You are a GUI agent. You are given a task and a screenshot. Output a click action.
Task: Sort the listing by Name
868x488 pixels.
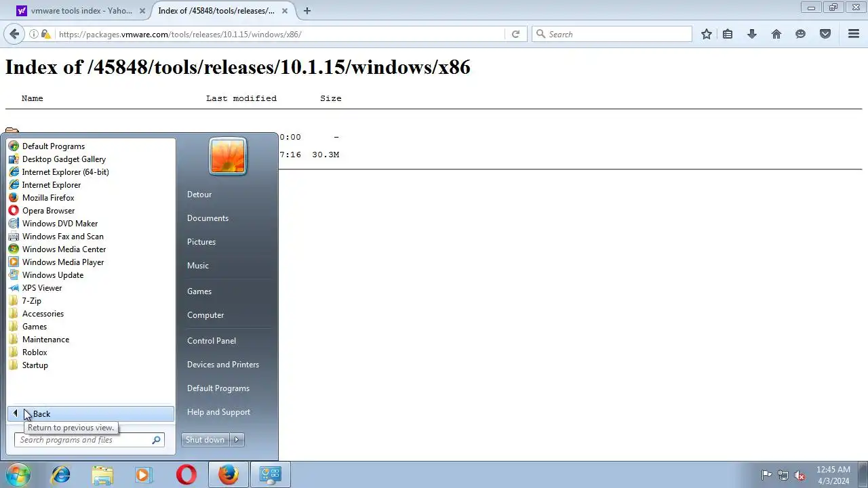pyautogui.click(x=33, y=98)
